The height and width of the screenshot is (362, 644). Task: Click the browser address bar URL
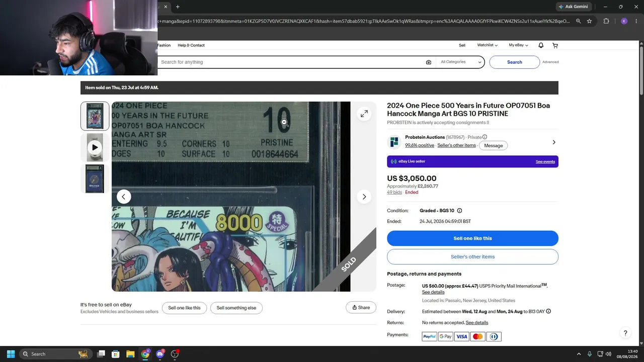pyautogui.click(x=365, y=21)
